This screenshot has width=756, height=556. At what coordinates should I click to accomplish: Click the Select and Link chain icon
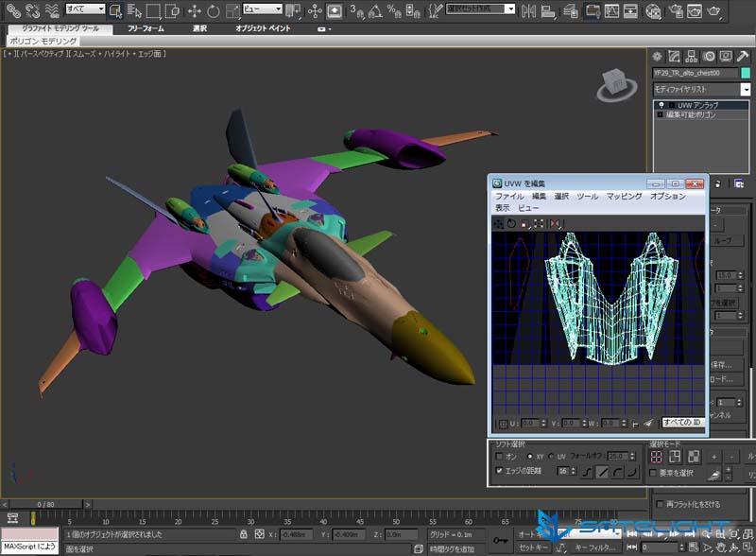13,10
